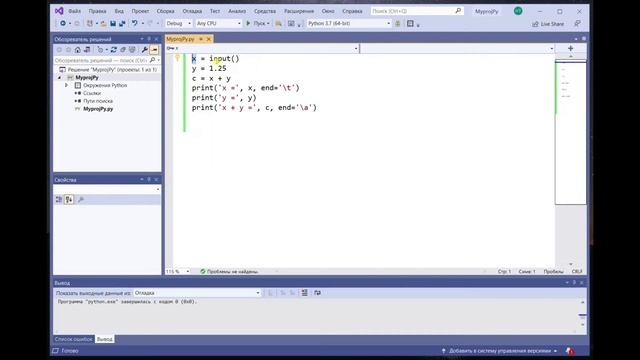Click the Home icon in Solution Explorer
Image resolution: width=640 pixels, height=360 pixels.
point(78,50)
